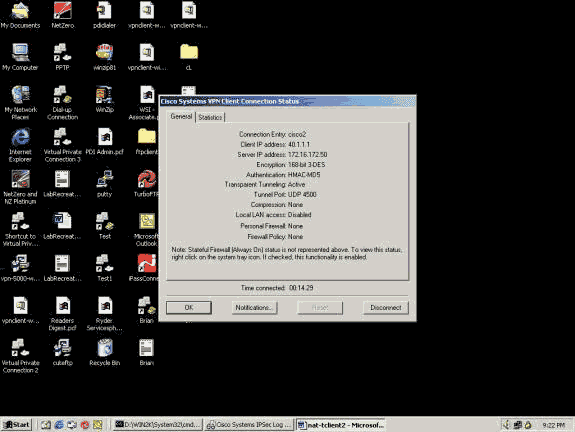Open the Statistics tab
This screenshot has height=432, width=575.
point(210,117)
